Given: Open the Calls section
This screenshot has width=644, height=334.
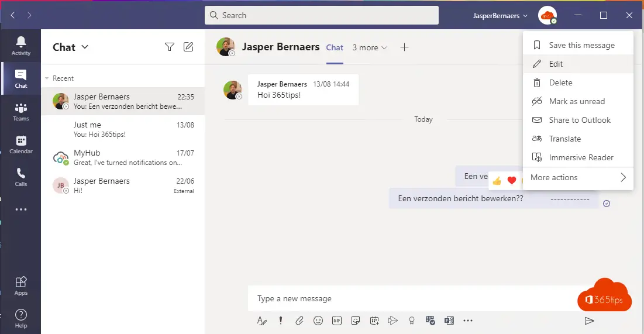Looking at the screenshot, I should pos(21,177).
